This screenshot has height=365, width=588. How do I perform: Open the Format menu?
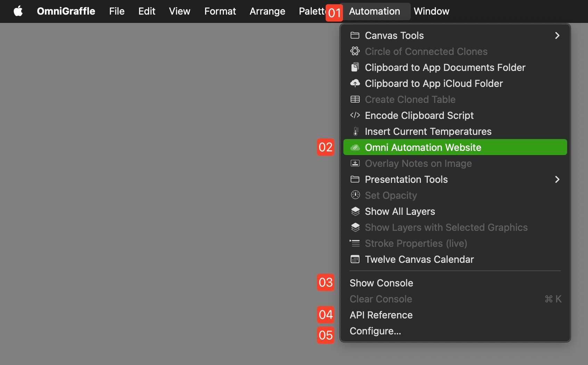click(x=220, y=11)
